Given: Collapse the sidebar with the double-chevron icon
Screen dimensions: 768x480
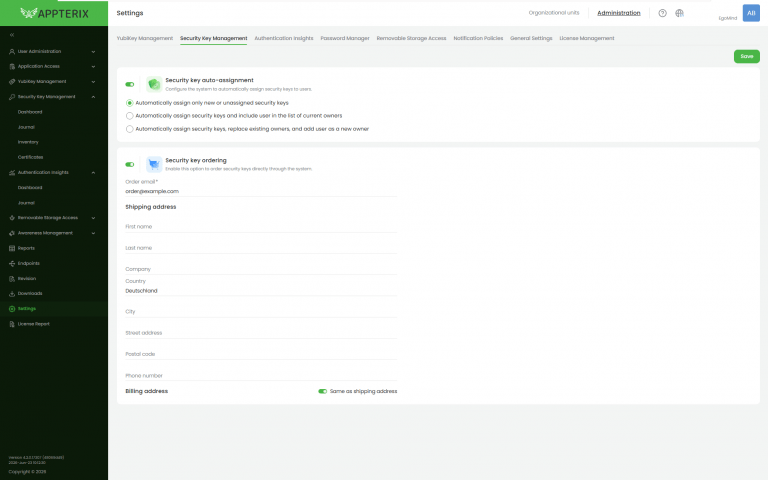Looking at the screenshot, I should (12, 35).
